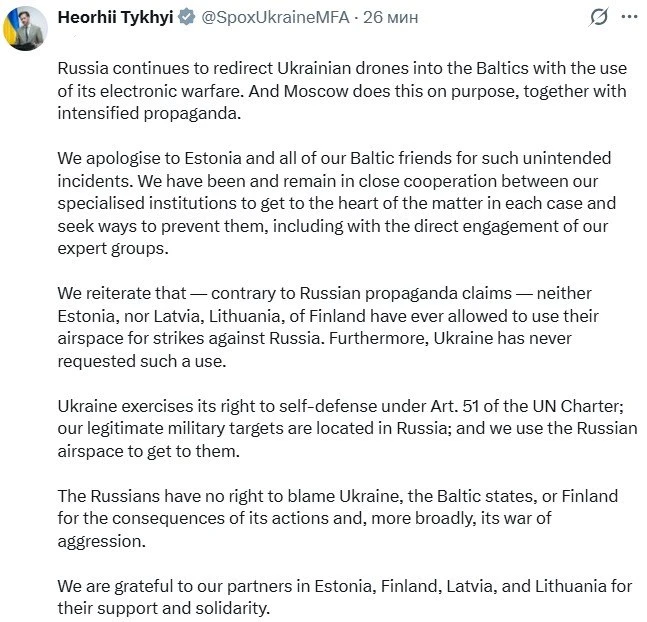Open the three-dot more options menu
The image size is (647, 622).
click(x=630, y=17)
